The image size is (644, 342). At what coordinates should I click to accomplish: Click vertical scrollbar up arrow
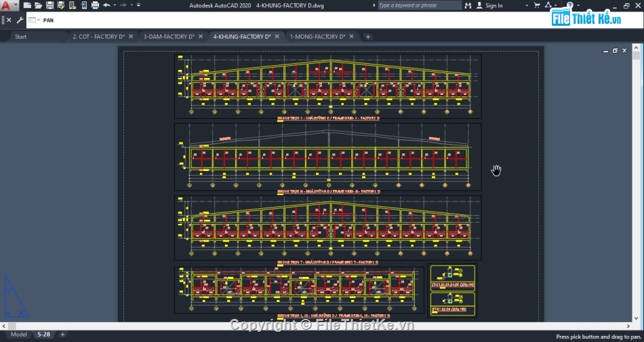pyautogui.click(x=636, y=47)
